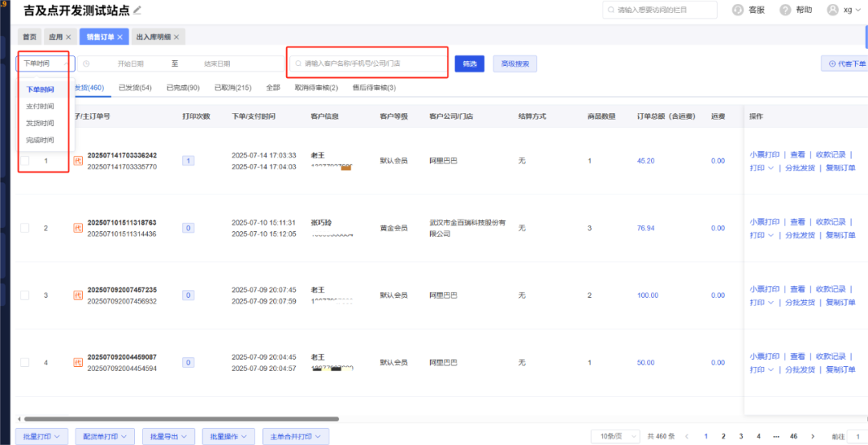Click the pencil edit icon beside site title
The height and width of the screenshot is (445, 868).
[137, 10]
